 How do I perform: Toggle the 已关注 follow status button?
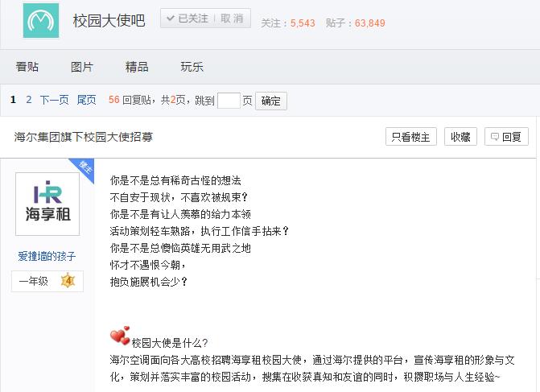coord(188,19)
